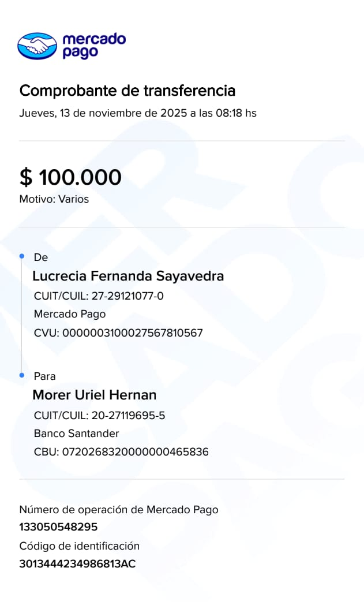Image resolution: width=364 pixels, height=605 pixels.
Task: Click the blue dot beside Para
Action: (x=22, y=375)
